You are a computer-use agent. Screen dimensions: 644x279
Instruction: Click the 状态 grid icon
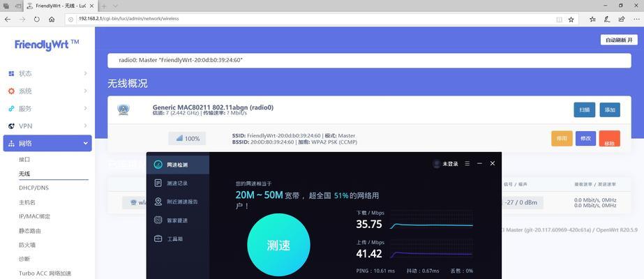[11, 73]
